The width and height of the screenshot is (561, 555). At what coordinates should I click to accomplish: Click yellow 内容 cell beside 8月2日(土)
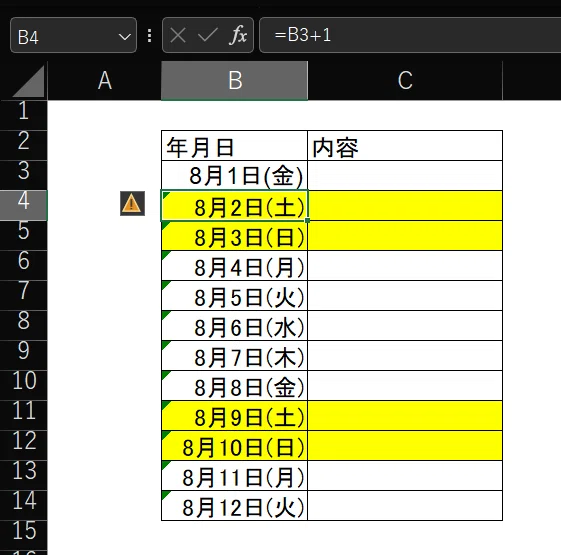tap(405, 206)
